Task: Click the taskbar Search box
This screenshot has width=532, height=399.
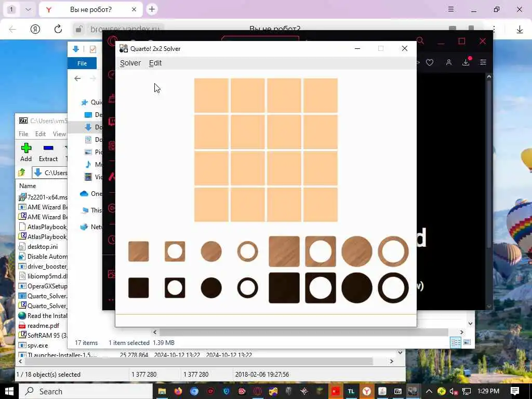Action: click(86, 391)
